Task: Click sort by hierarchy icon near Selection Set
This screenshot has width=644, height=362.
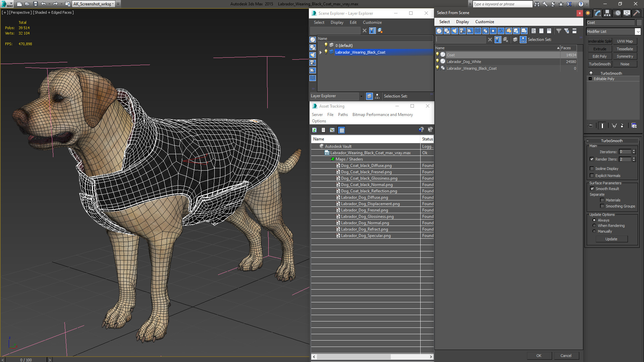Action: [x=523, y=40]
